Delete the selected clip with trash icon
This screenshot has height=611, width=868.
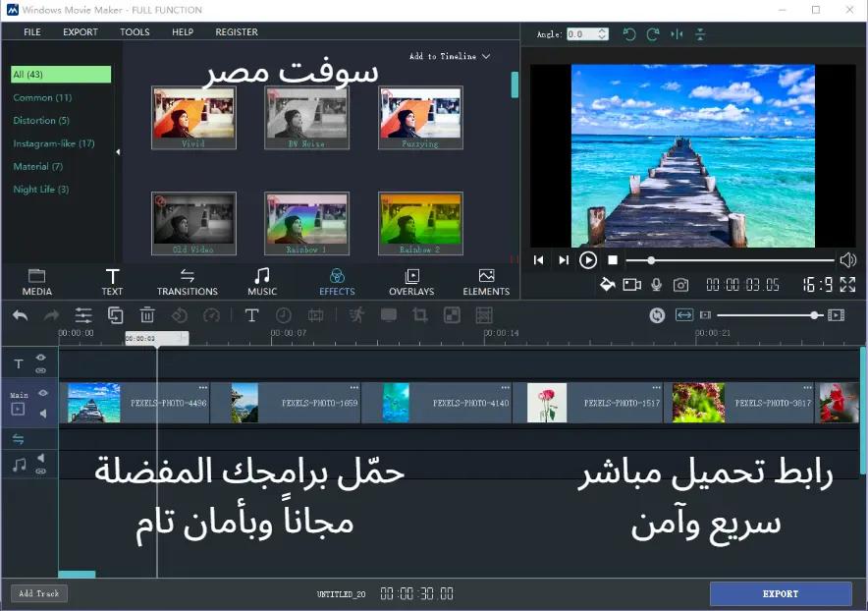click(x=147, y=315)
